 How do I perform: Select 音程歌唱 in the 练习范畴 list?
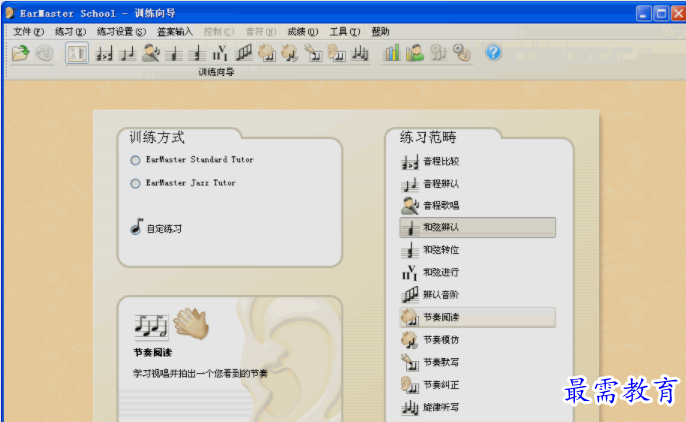[x=477, y=206]
